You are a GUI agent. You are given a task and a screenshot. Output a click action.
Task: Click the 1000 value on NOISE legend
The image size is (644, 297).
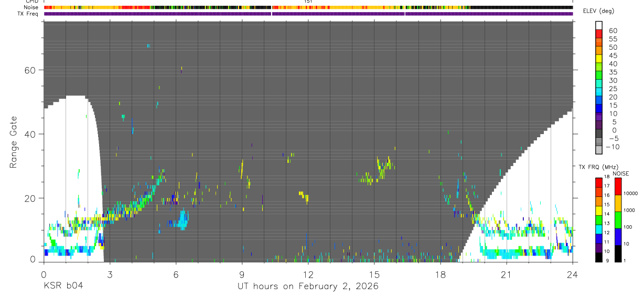click(629, 210)
